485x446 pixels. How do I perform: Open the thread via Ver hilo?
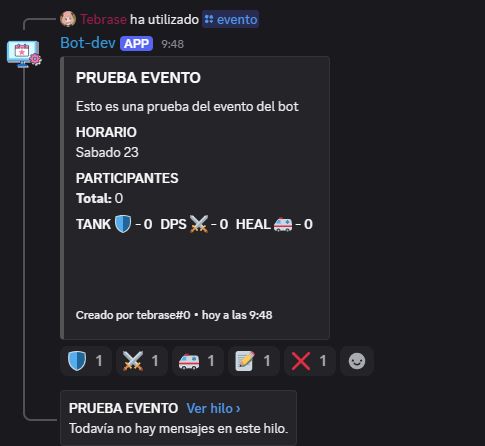(x=213, y=408)
